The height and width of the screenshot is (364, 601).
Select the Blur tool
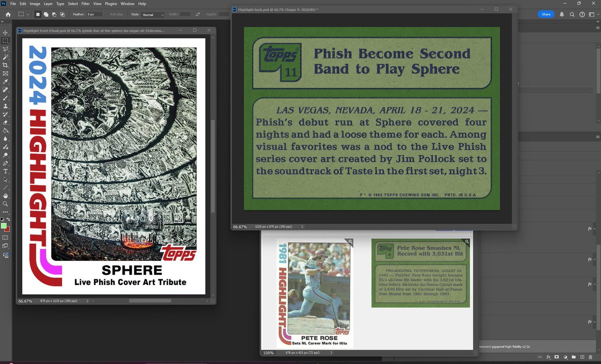tap(6, 139)
